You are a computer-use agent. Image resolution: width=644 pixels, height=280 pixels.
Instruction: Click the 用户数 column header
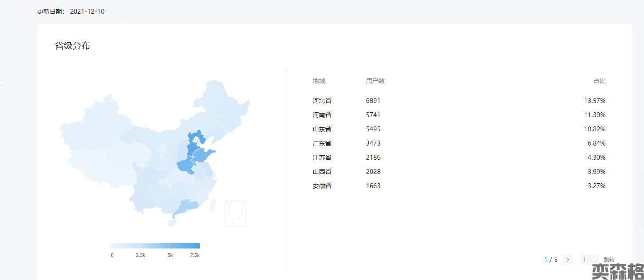(x=375, y=81)
